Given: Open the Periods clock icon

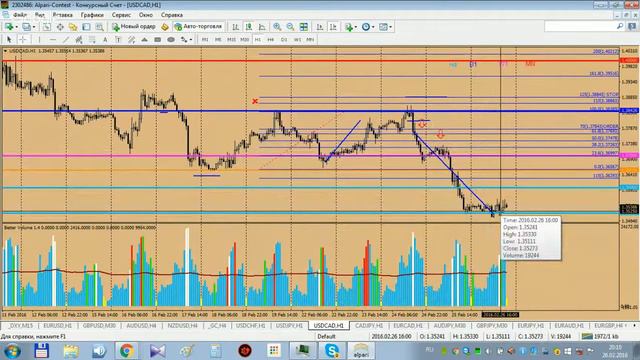Looking at the screenshot, I should pos(366,27).
